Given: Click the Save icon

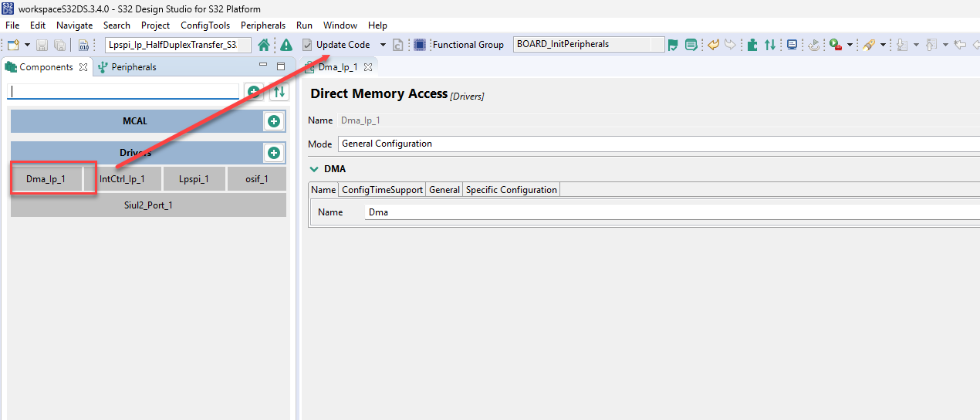Looking at the screenshot, I should coord(42,45).
